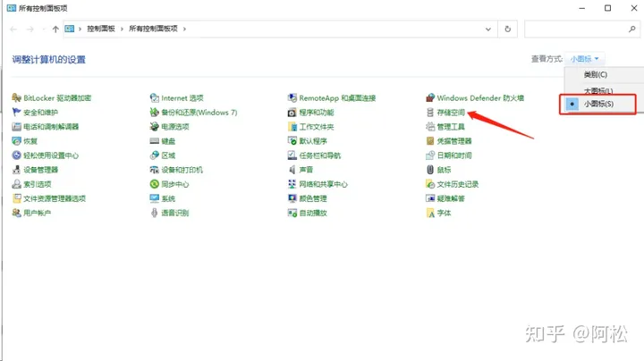Open 日期和时间 item
Image resolution: width=644 pixels, height=361 pixels.
click(454, 155)
